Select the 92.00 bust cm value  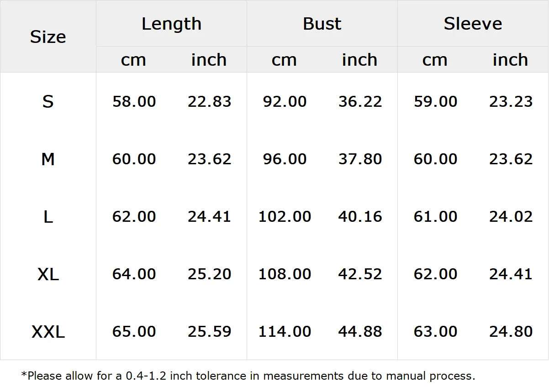point(285,101)
